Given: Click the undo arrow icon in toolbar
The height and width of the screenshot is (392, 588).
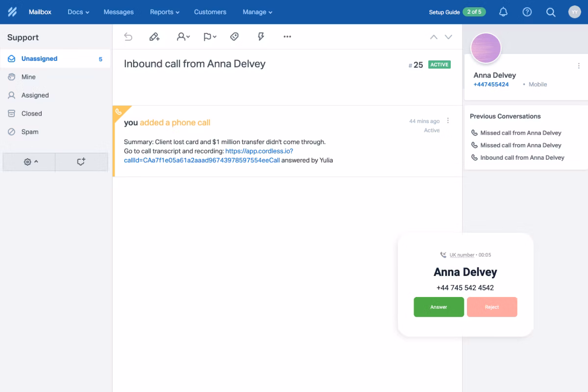Looking at the screenshot, I should (x=128, y=37).
